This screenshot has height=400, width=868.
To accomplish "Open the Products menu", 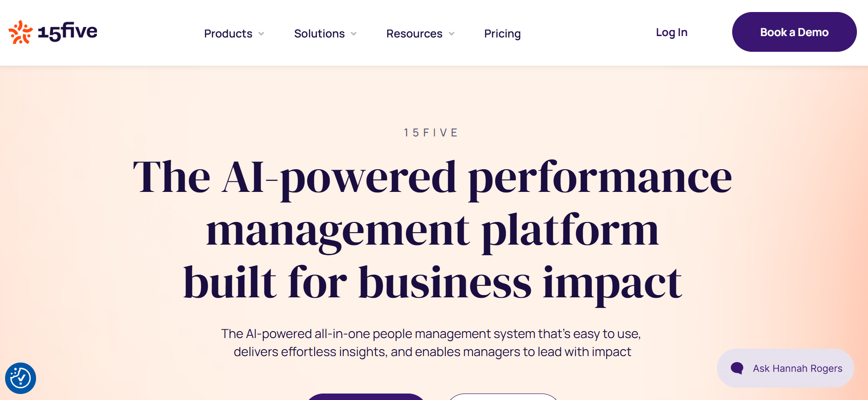I will pos(228,34).
